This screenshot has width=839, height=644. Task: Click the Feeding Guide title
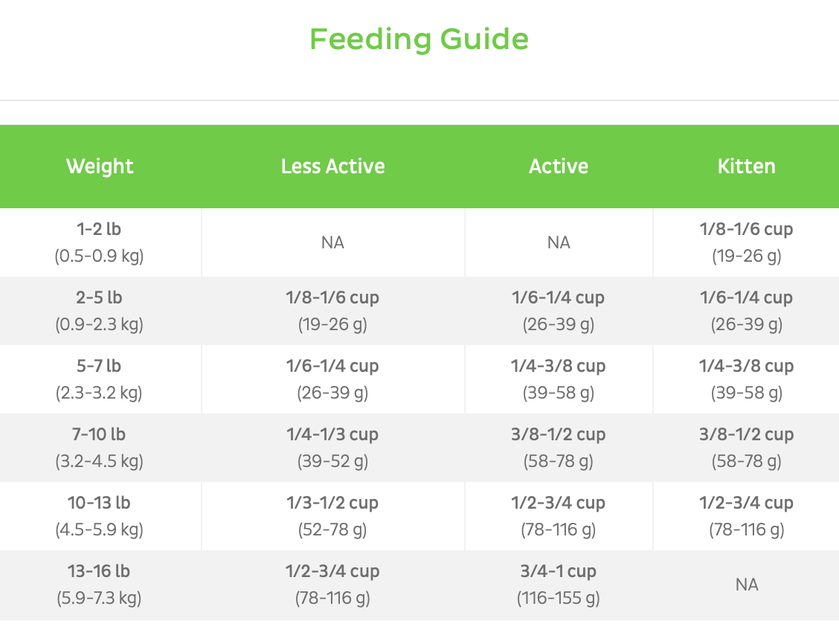(x=419, y=39)
